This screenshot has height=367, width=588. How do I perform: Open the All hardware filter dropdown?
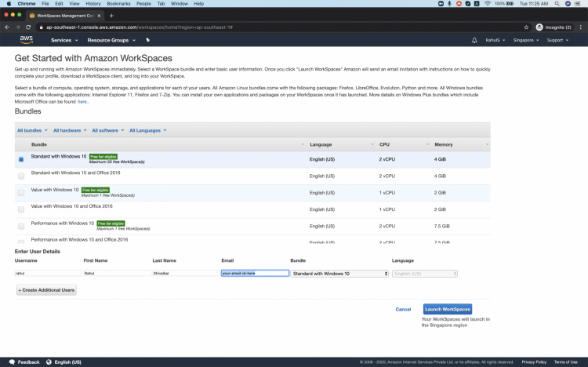pyautogui.click(x=71, y=130)
